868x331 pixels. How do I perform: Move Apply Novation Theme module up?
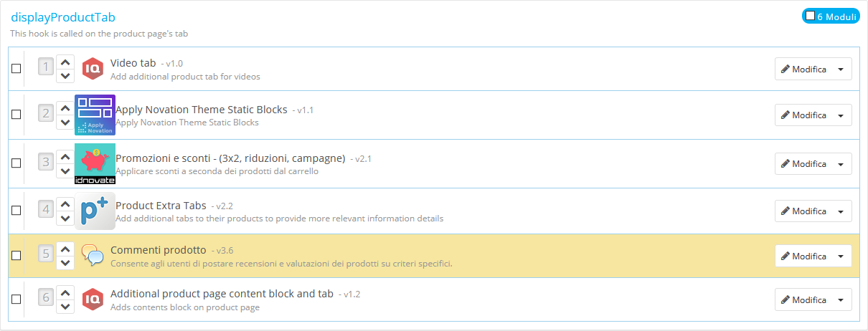click(65, 108)
